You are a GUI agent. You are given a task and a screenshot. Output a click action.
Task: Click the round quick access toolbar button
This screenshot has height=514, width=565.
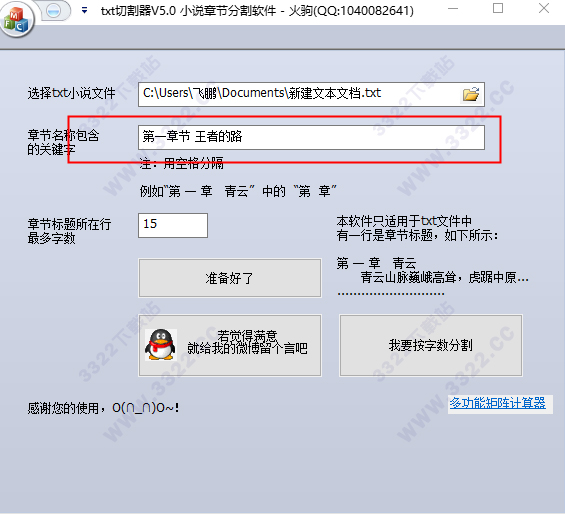tap(54, 11)
